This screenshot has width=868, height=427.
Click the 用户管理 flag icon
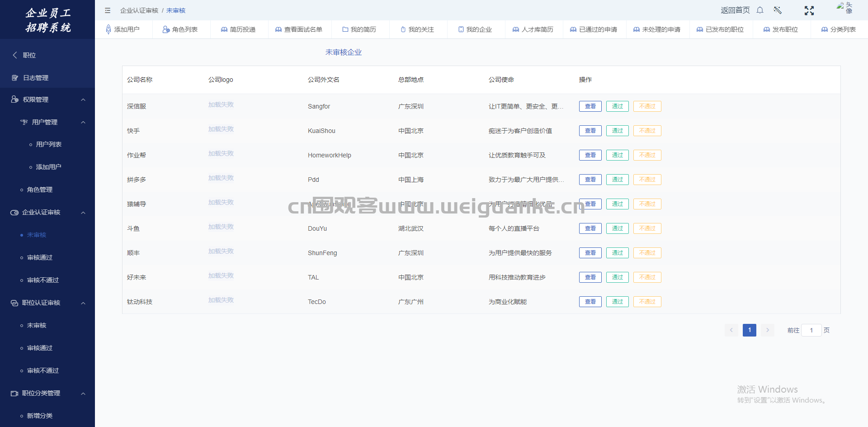click(x=24, y=122)
